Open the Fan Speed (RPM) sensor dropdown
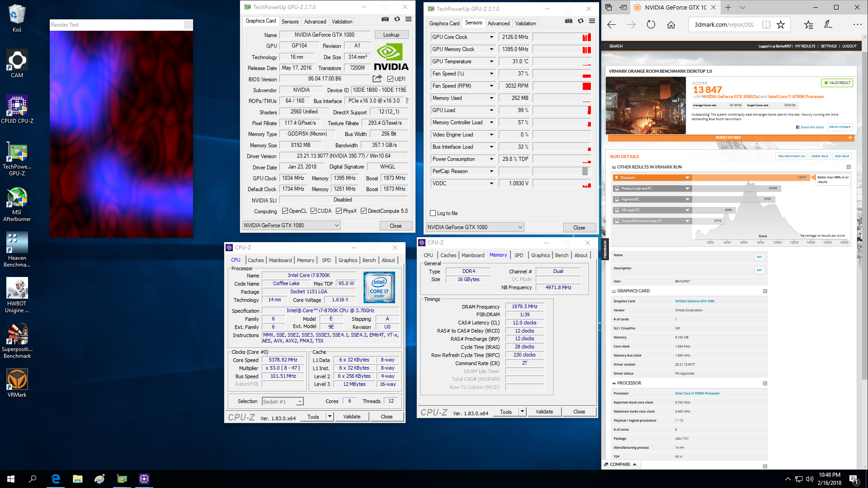 [491, 86]
